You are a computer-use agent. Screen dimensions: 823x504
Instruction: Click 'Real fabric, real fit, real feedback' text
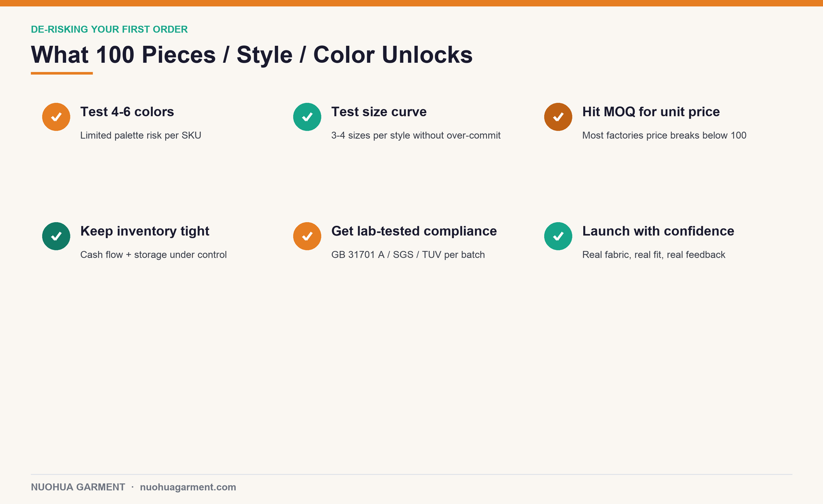tap(654, 255)
